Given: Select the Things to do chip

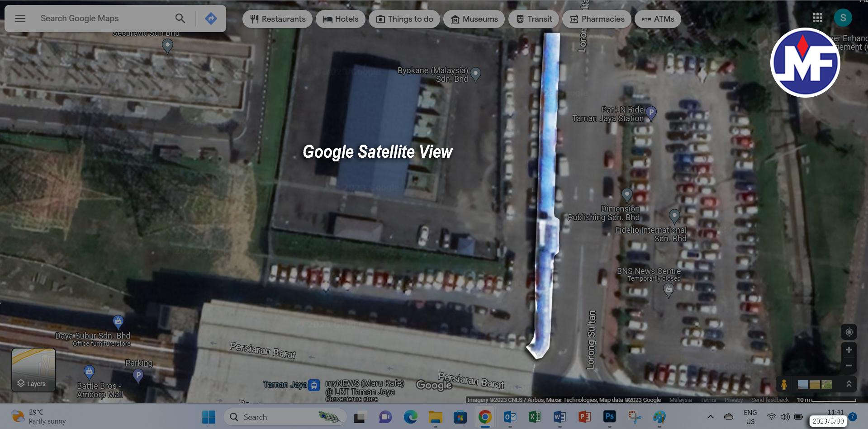Looking at the screenshot, I should coord(404,19).
